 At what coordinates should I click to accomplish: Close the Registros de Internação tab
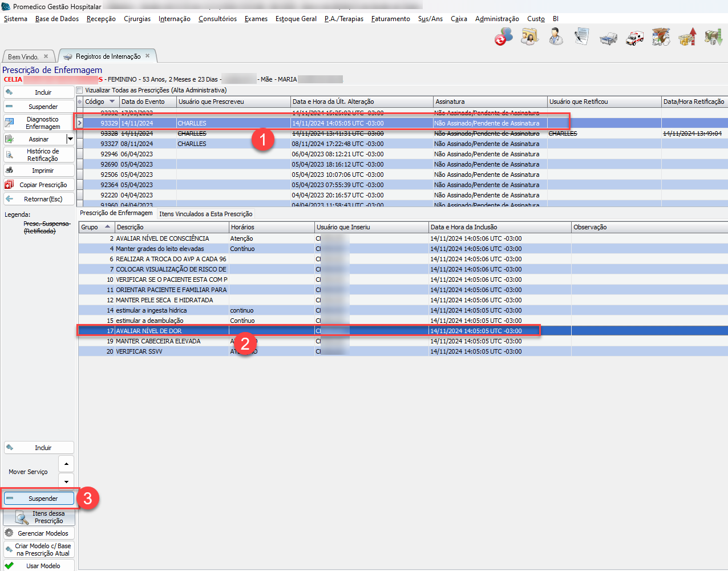click(x=147, y=56)
